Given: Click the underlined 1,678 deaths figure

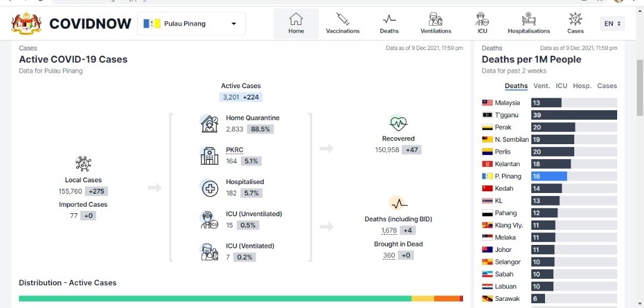Looking at the screenshot, I should (x=389, y=231).
